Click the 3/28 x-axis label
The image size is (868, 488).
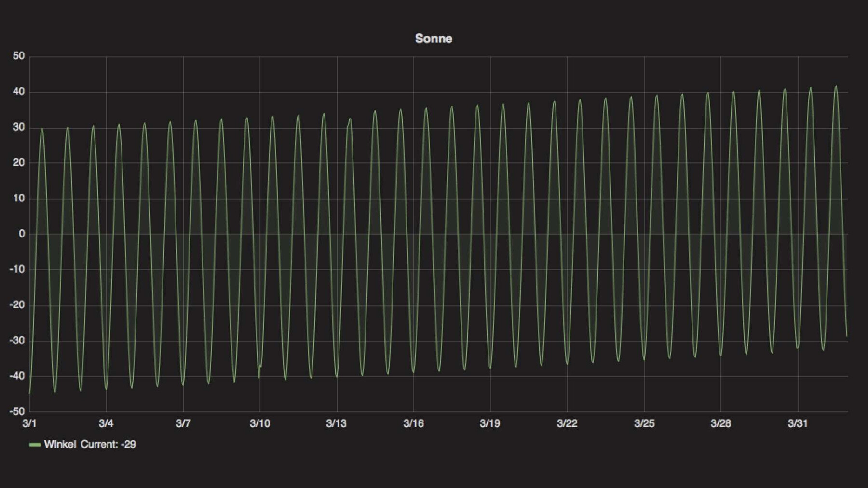[x=720, y=423]
